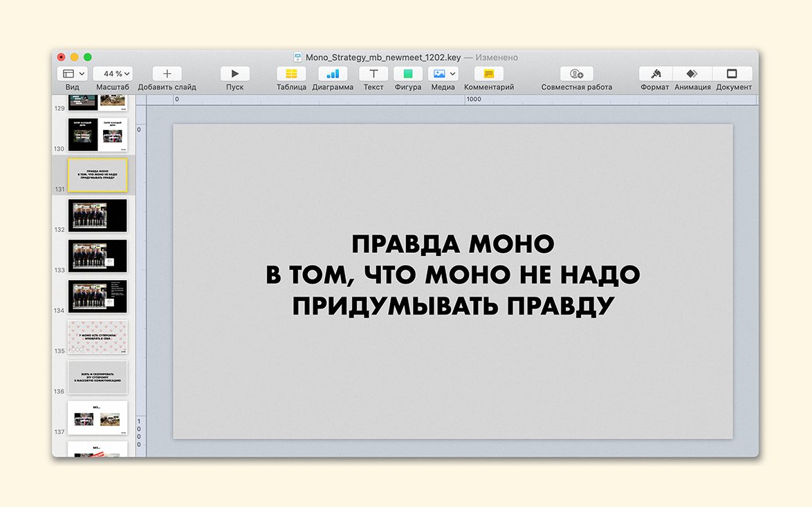Click the document title Mono_Strategy_mb_newmeet_1202.key
812x507 pixels.
click(x=383, y=57)
